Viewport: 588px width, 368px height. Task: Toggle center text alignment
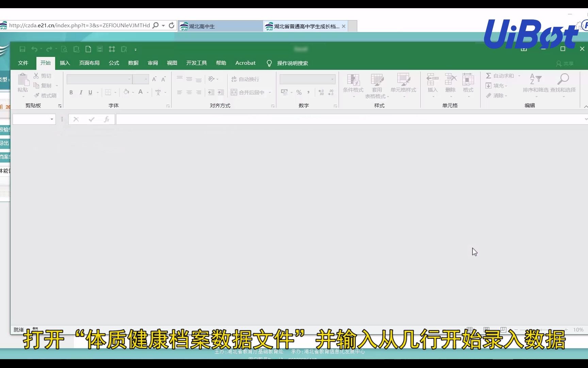click(189, 92)
